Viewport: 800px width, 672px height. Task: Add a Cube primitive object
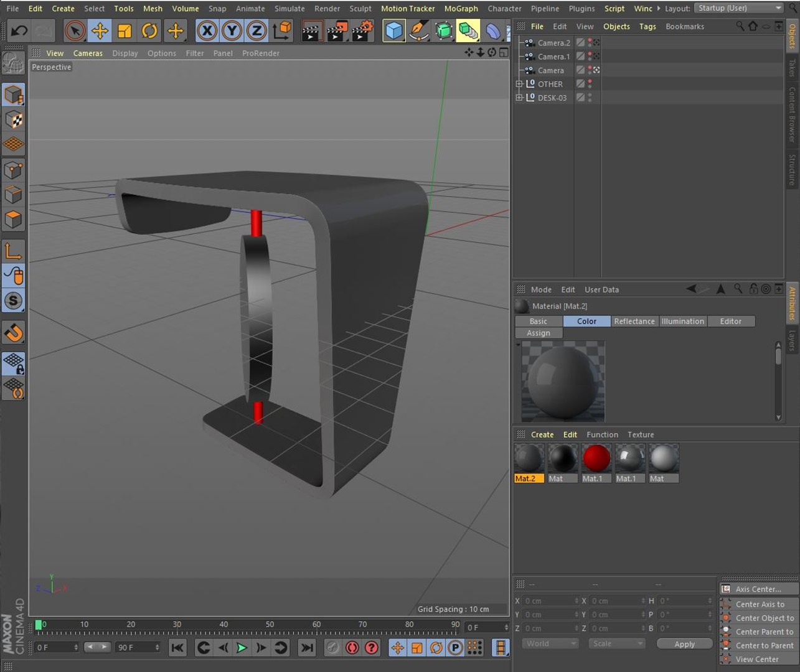(x=393, y=30)
